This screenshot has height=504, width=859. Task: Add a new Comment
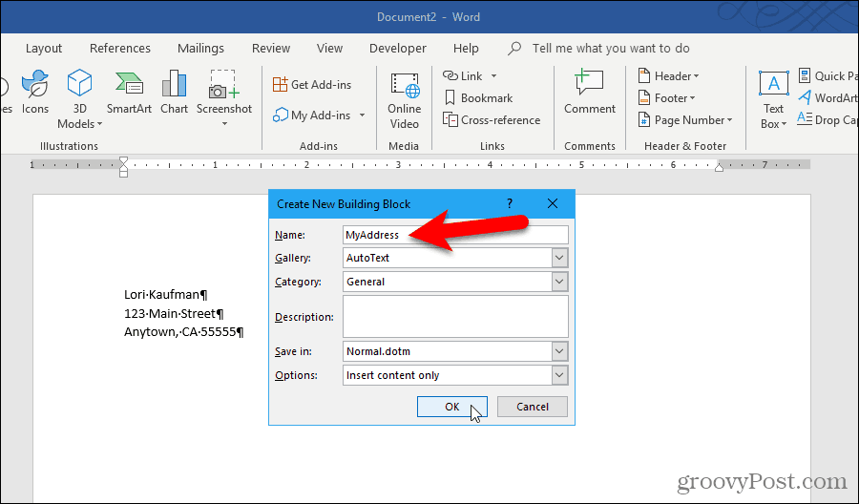pyautogui.click(x=590, y=92)
